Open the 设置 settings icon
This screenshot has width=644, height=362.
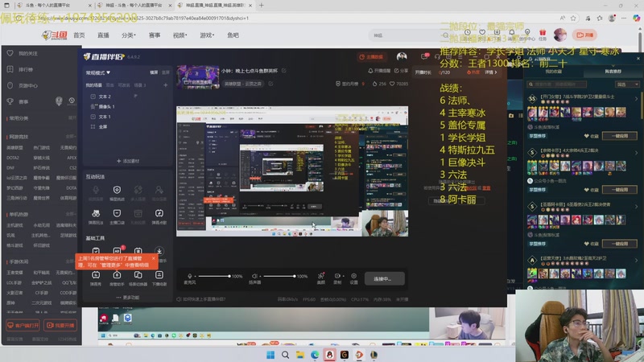(353, 278)
